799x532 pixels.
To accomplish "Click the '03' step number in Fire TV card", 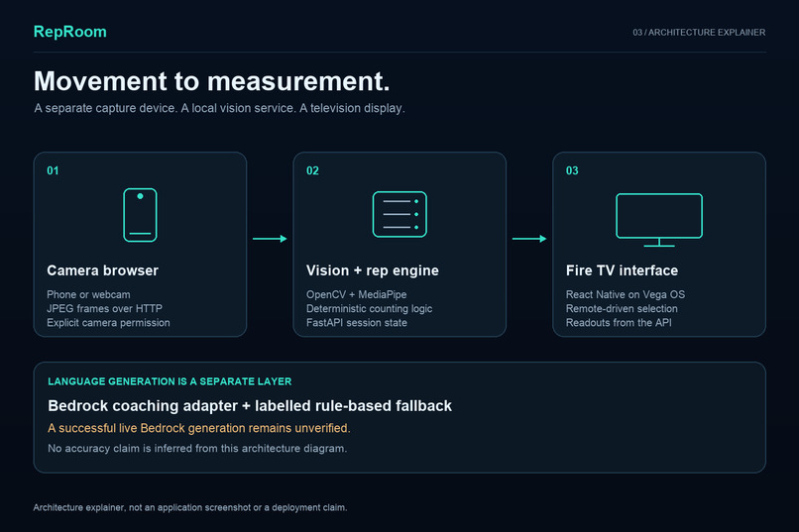I will tap(572, 170).
